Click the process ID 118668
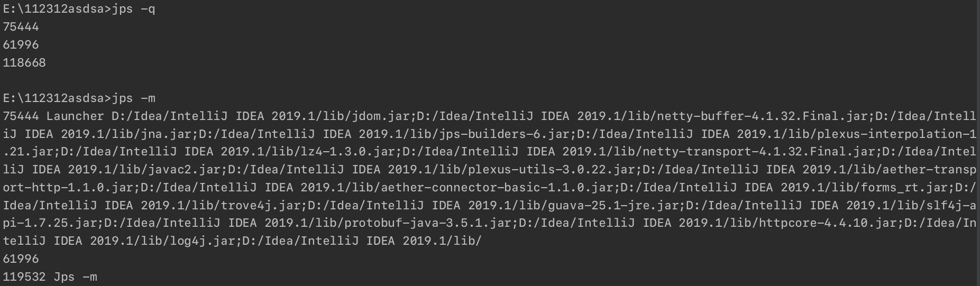 24,63
